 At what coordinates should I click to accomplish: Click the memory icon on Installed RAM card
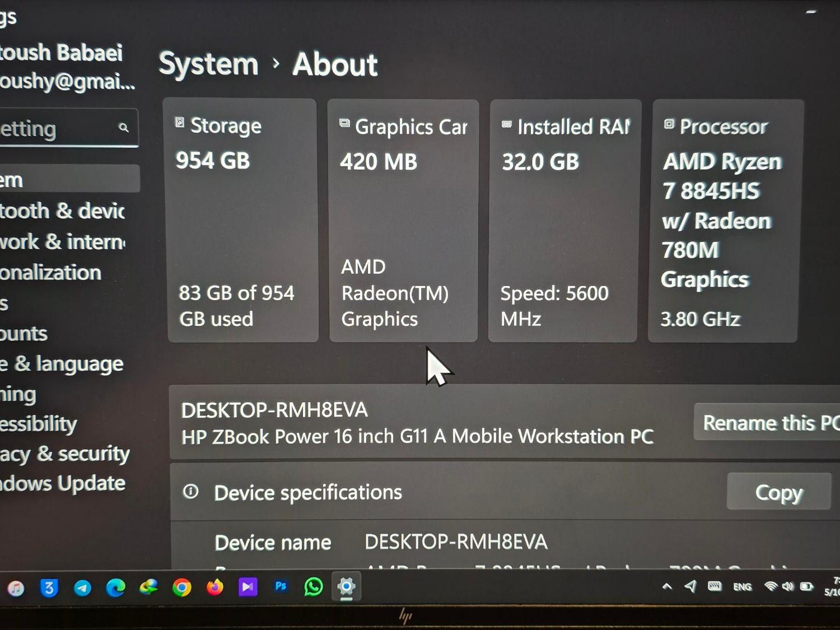pyautogui.click(x=506, y=124)
